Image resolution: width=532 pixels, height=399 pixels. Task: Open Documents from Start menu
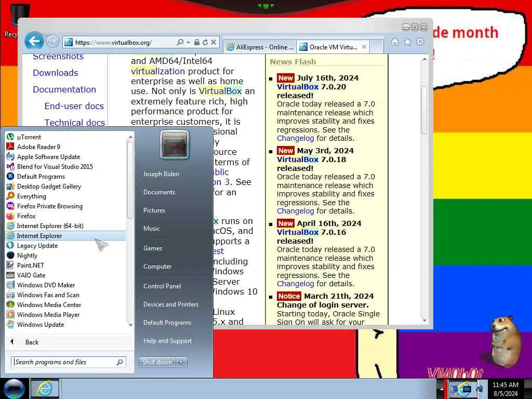(159, 192)
